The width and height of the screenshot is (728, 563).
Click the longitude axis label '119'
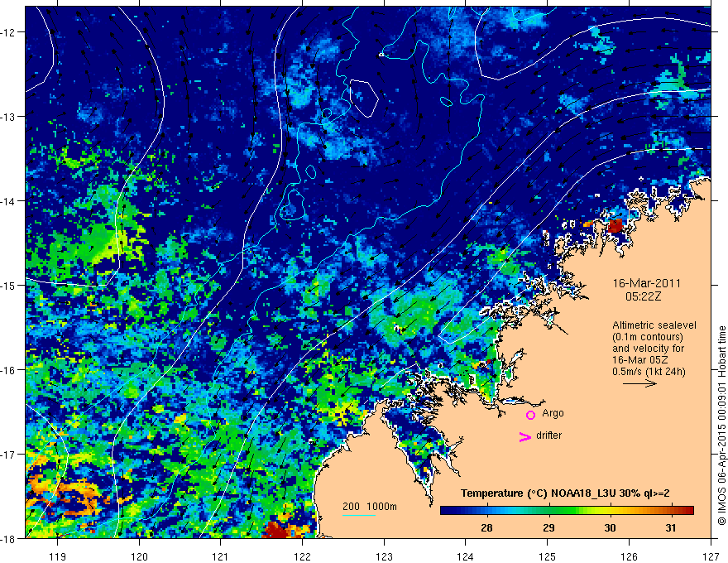coord(57,556)
